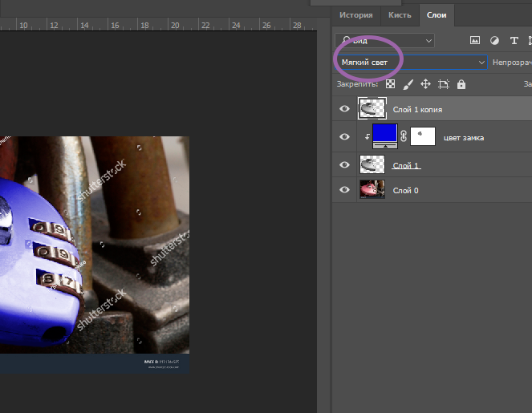
Task: Click the Непрозрачность opacity label
Action: (x=512, y=63)
